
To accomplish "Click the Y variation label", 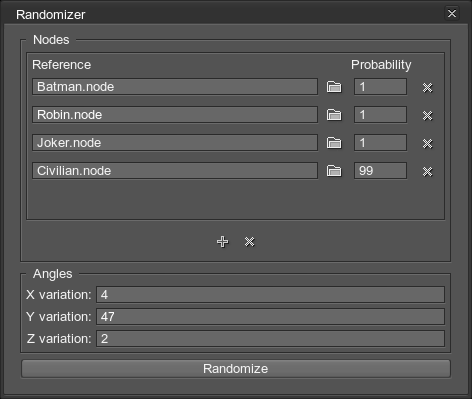I will tap(59, 317).
